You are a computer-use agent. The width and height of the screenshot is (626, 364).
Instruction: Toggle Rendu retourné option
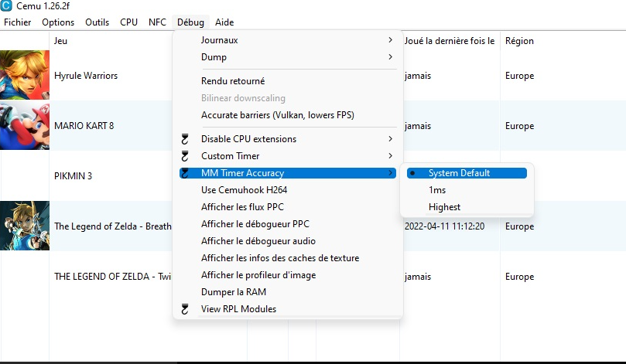click(233, 81)
